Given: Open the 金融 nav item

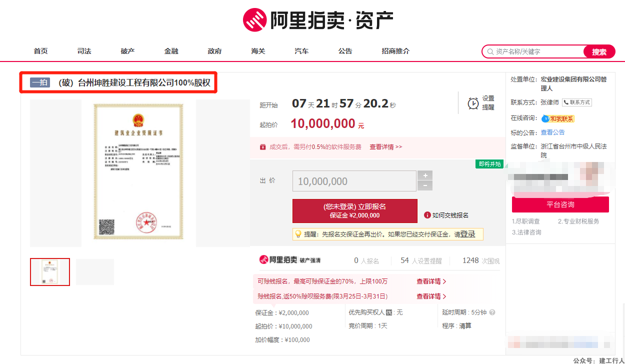Looking at the screenshot, I should [x=171, y=51].
